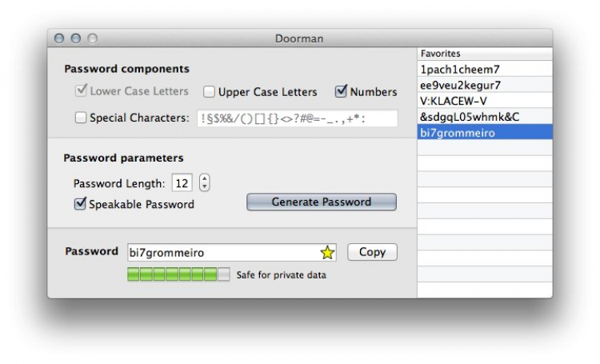Image resolution: width=600 pixels, height=364 pixels.
Task: Click the Password Length stepper arrows
Action: pyautogui.click(x=204, y=183)
